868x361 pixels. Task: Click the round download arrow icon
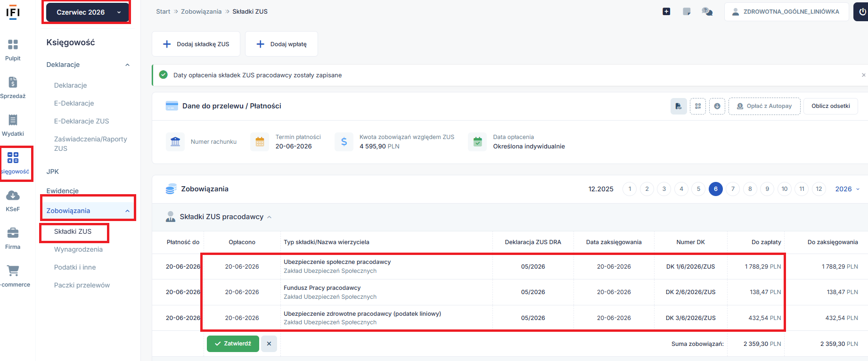[x=717, y=106]
